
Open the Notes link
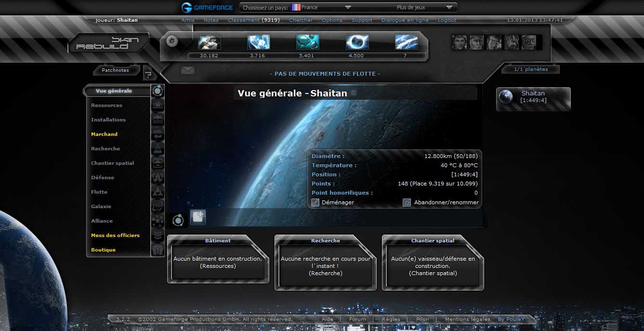tap(211, 20)
